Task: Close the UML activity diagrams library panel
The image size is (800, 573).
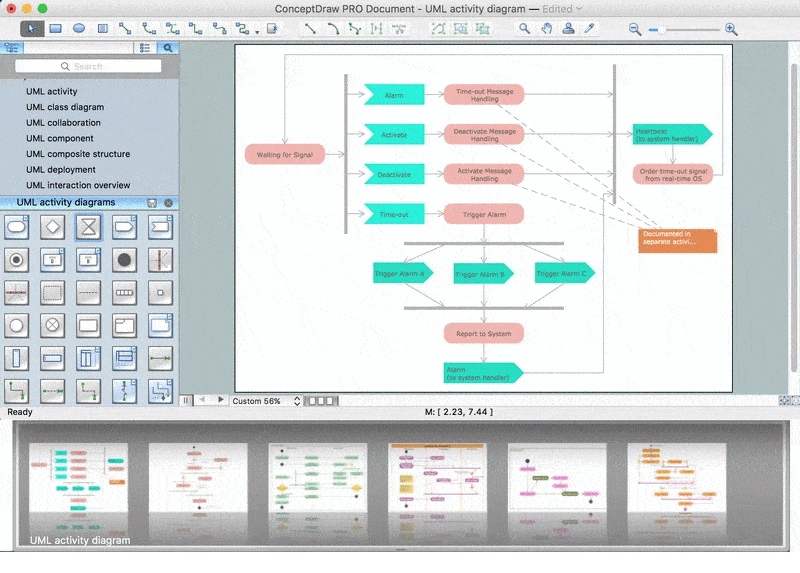Action: point(168,203)
